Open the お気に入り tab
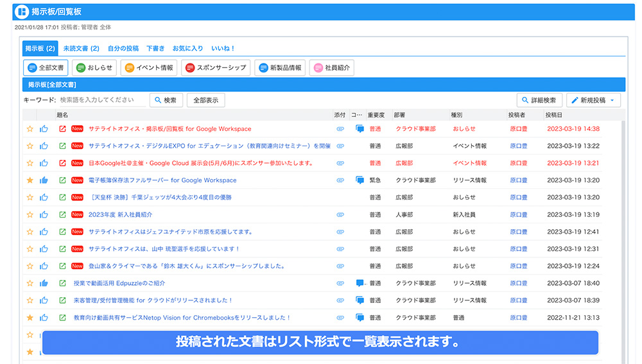 (x=188, y=48)
